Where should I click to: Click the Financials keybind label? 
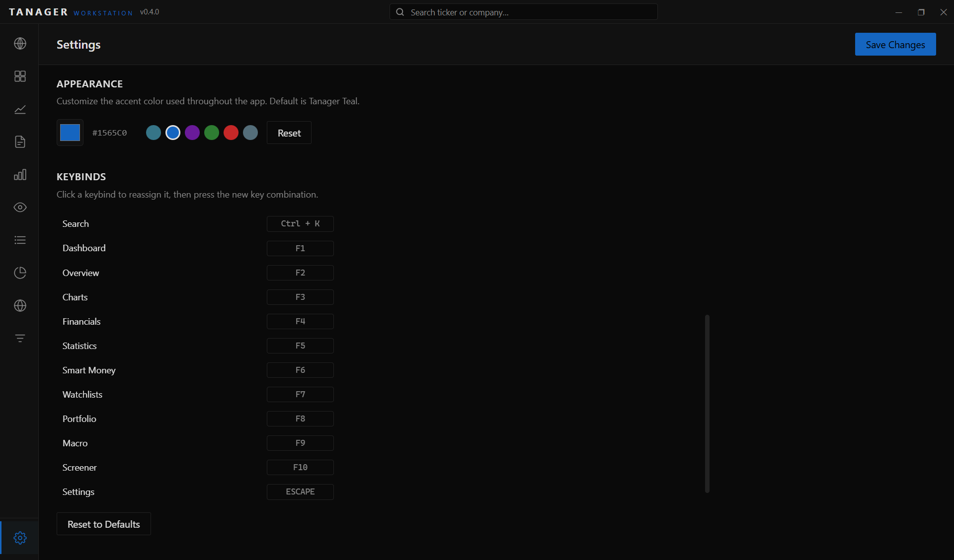coord(81,321)
